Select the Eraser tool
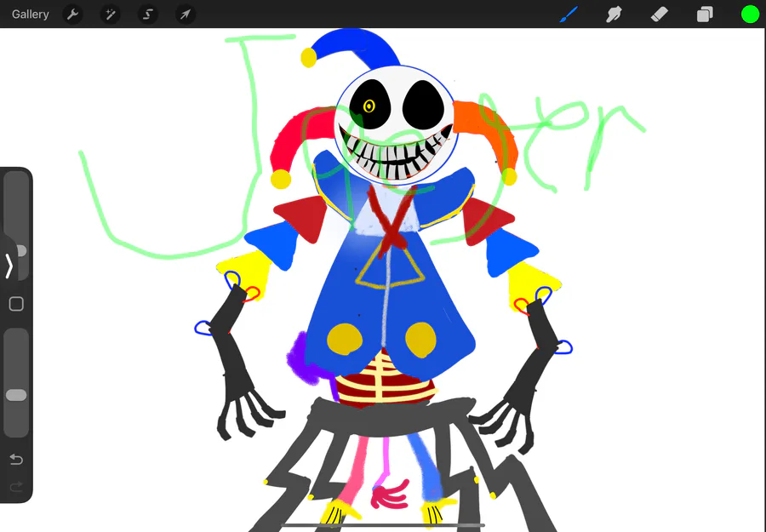Image resolution: width=766 pixels, height=532 pixels. point(659,14)
